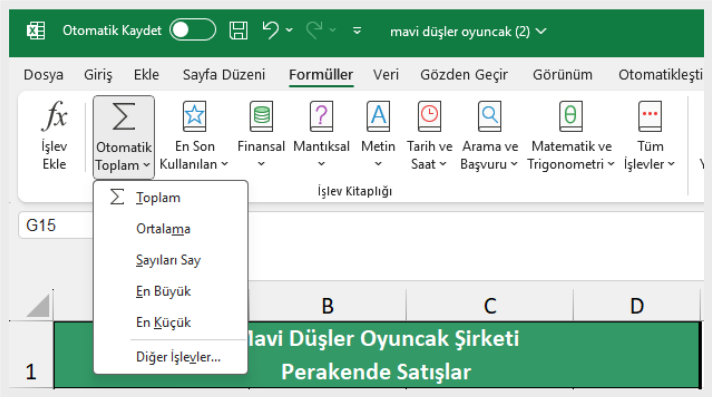This screenshot has width=712, height=397.
Task: Open Diğer İşlevler... from the menu
Action: [170, 357]
